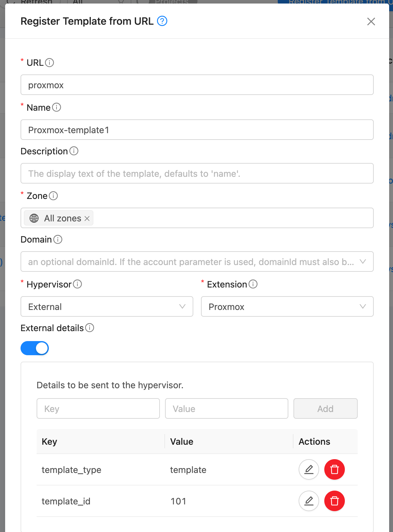
Task: Click the Description info icon
Action: (74, 151)
